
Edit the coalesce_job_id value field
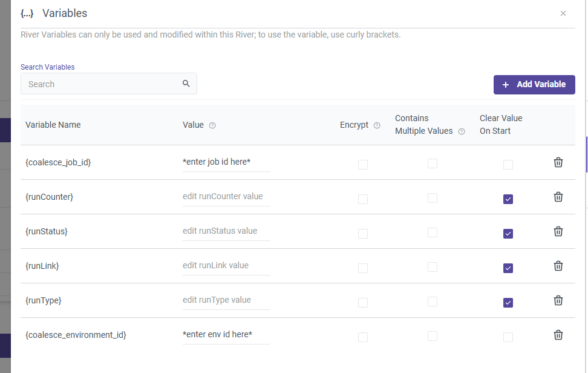(226, 162)
